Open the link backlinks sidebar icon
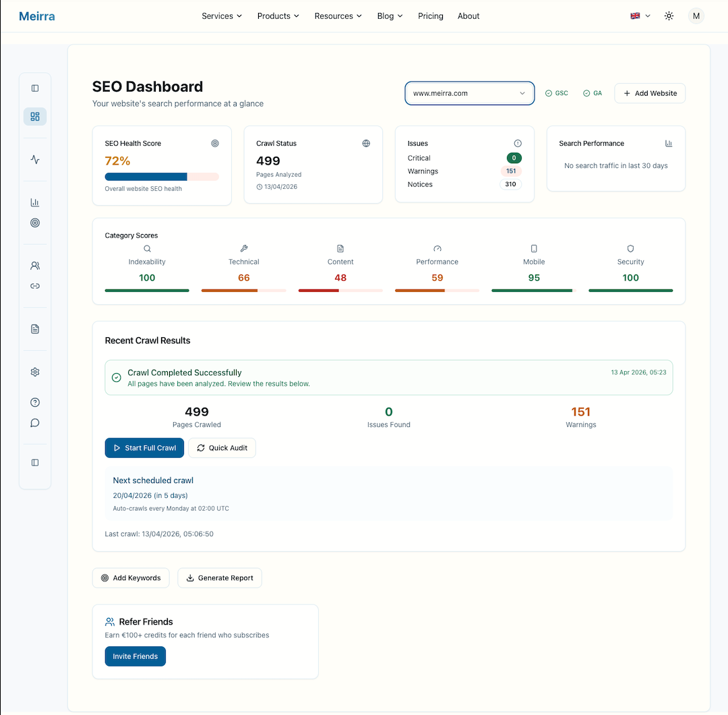Screen dimensions: 728x715 pyautogui.click(x=35, y=286)
